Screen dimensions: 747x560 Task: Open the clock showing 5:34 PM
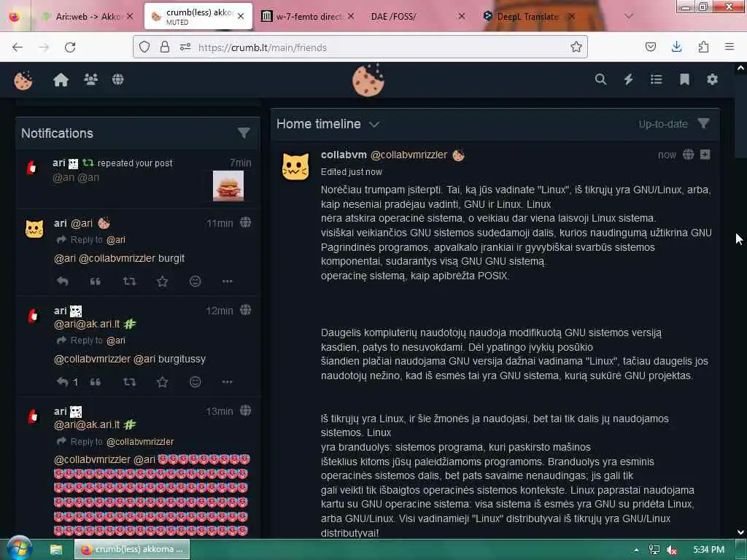click(708, 550)
